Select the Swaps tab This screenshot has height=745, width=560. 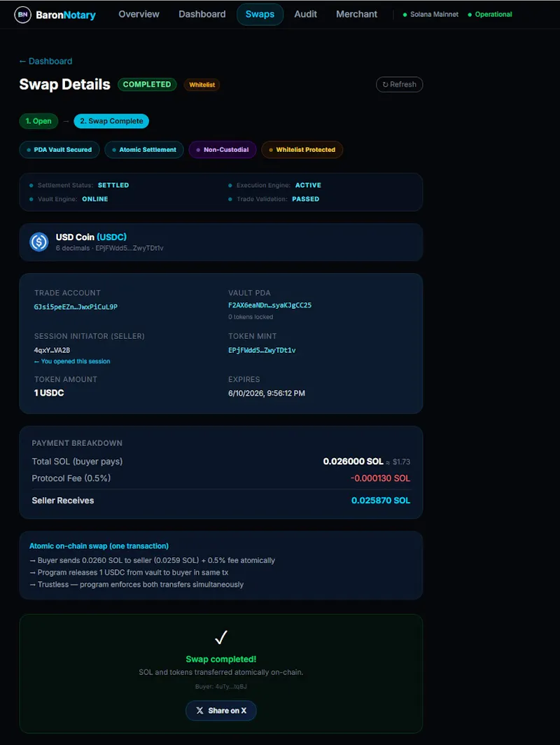pyautogui.click(x=260, y=14)
